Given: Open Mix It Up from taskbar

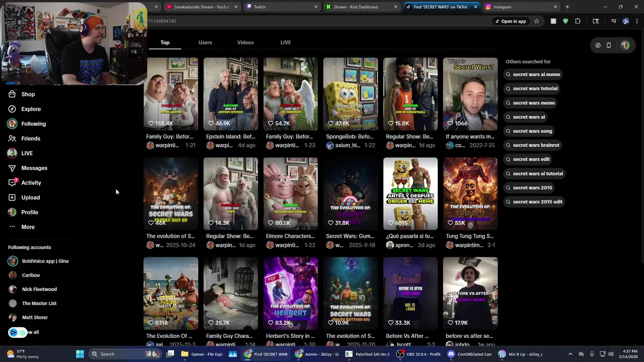Looking at the screenshot, I should [x=521, y=354].
